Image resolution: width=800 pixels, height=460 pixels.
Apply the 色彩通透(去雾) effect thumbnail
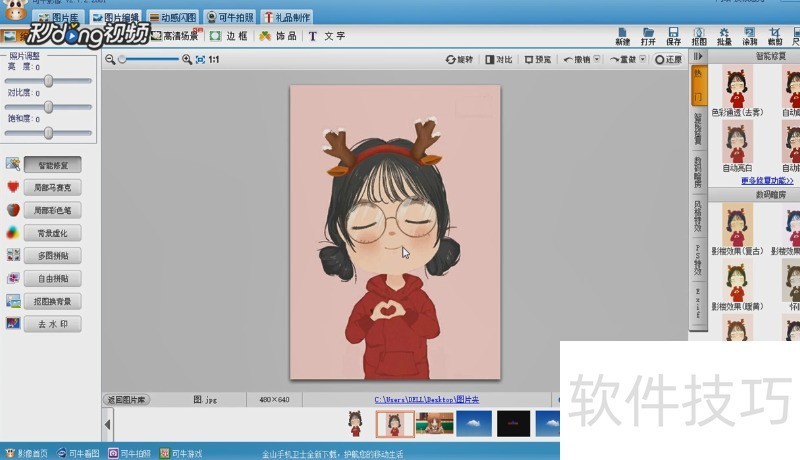737,87
